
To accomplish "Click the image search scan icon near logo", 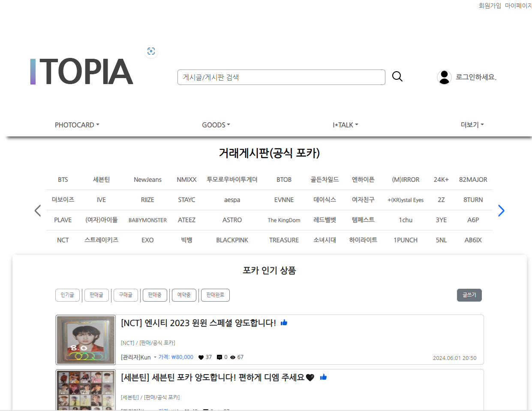I will tap(151, 51).
